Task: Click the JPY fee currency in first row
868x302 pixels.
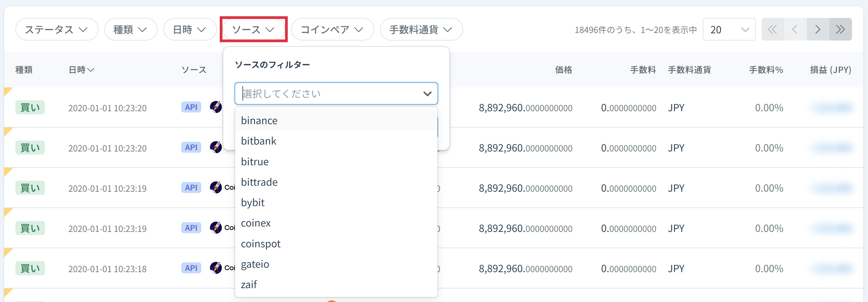Action: (676, 108)
